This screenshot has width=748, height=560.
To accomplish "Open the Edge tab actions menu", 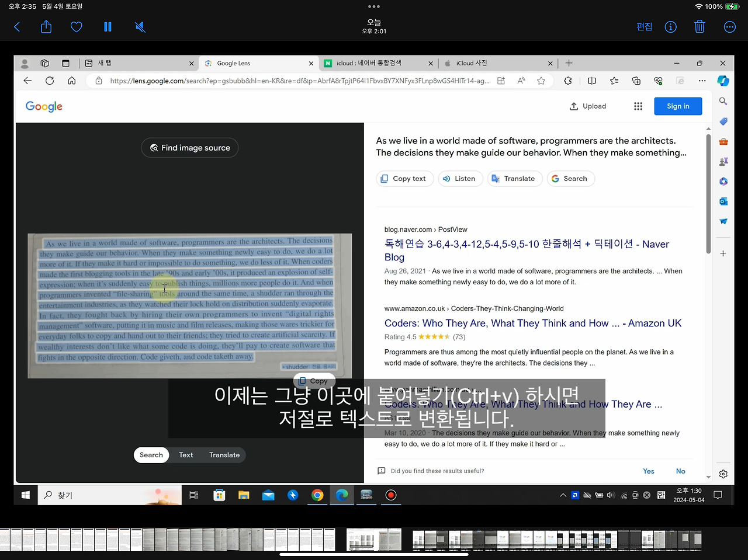I will coord(65,63).
